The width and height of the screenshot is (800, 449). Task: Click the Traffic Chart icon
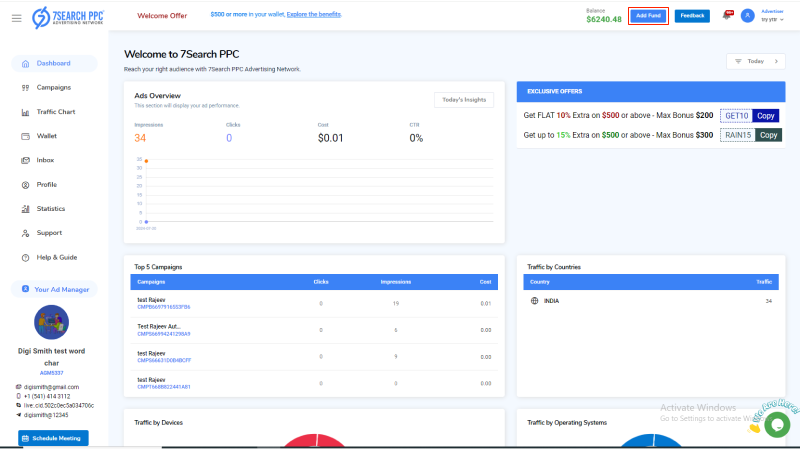tap(26, 112)
